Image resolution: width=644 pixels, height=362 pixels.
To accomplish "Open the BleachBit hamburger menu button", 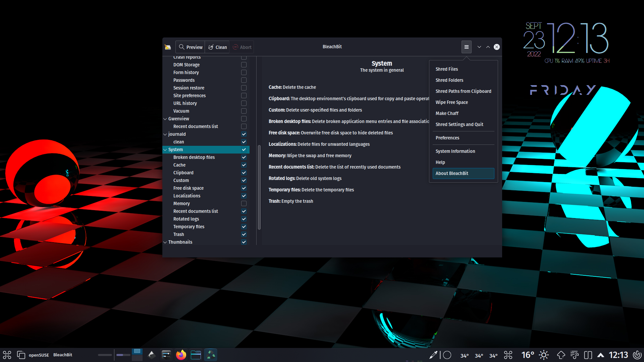I will [x=466, y=47].
